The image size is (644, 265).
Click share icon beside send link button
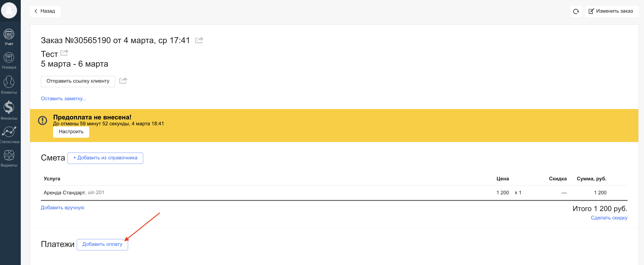[123, 81]
